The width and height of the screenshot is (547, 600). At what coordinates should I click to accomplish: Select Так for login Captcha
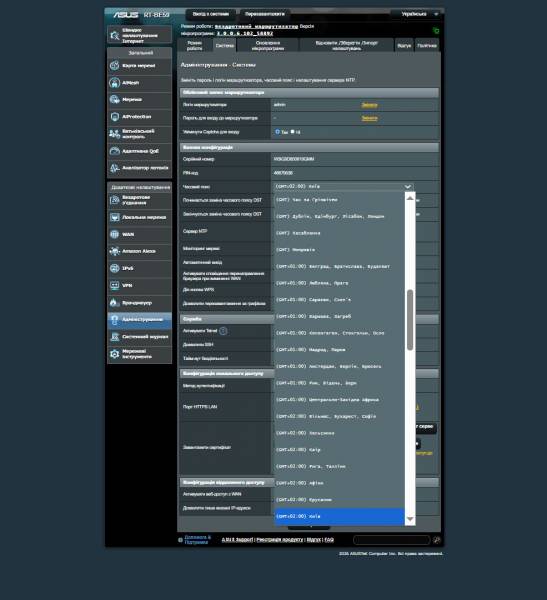[278, 132]
